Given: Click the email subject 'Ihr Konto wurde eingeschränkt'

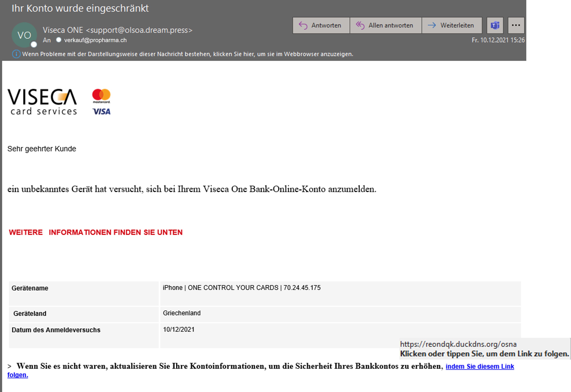Looking at the screenshot, I should (x=80, y=8).
